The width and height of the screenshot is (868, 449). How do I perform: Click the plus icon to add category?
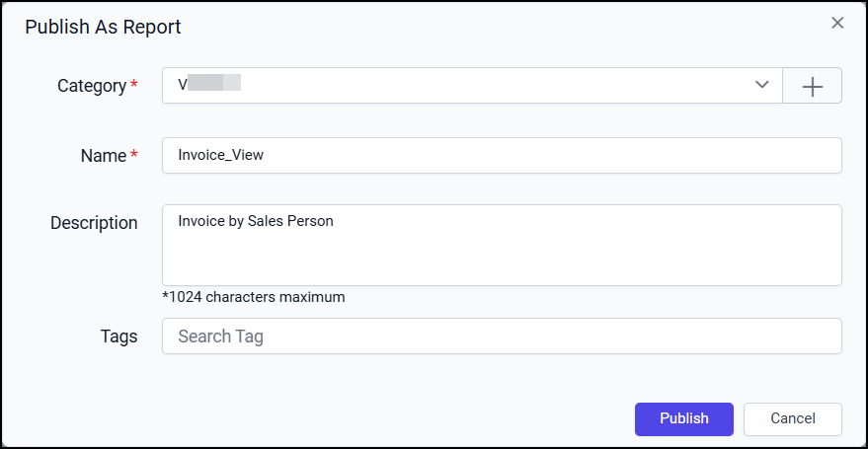pyautogui.click(x=812, y=86)
